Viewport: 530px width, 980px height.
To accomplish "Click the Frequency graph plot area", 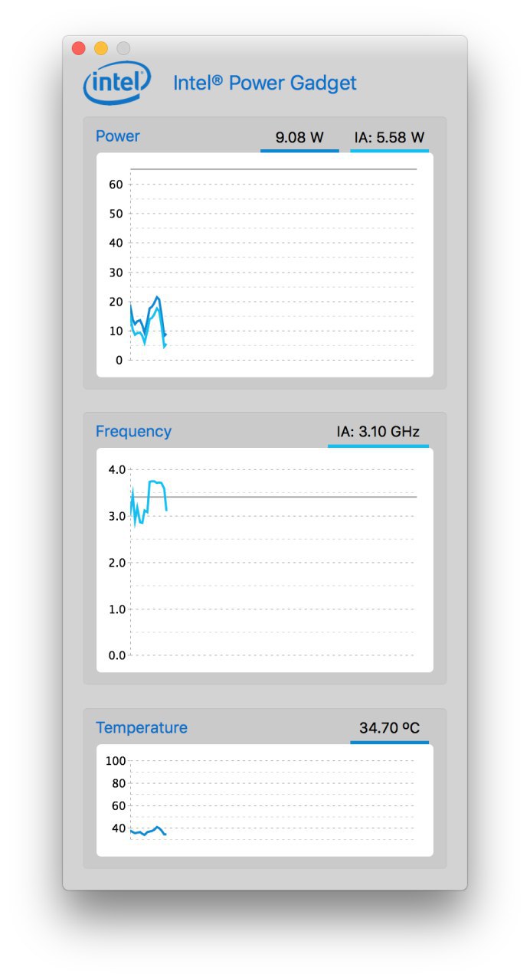I will coord(265,560).
